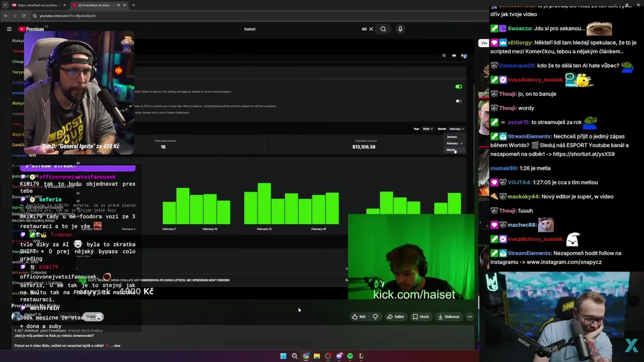Open Chrome from the taskbar

point(305,356)
